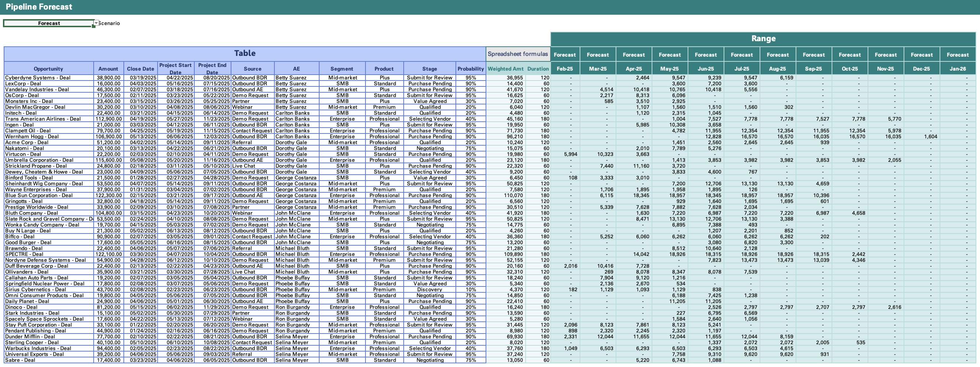Image resolution: width=980 pixels, height=367 pixels.
Task: Click Discovery stage in Sirius Cybernetics row
Action: pyautogui.click(x=429, y=289)
